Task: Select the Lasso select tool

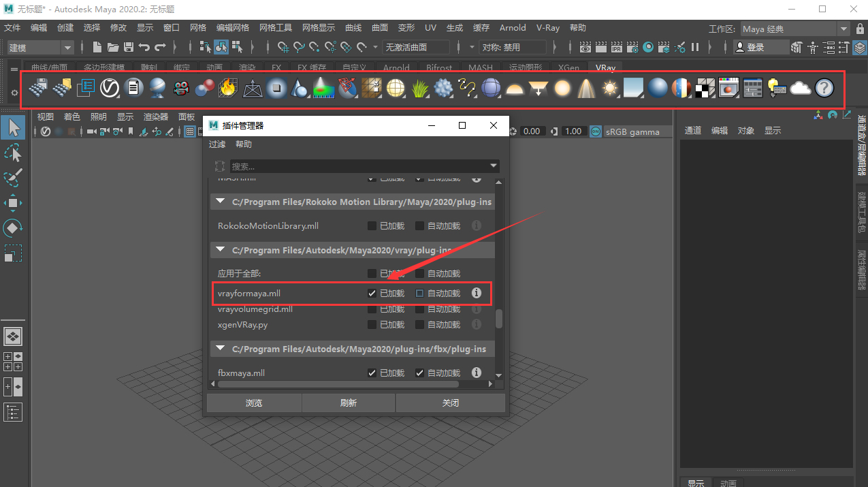Action: pyautogui.click(x=13, y=153)
